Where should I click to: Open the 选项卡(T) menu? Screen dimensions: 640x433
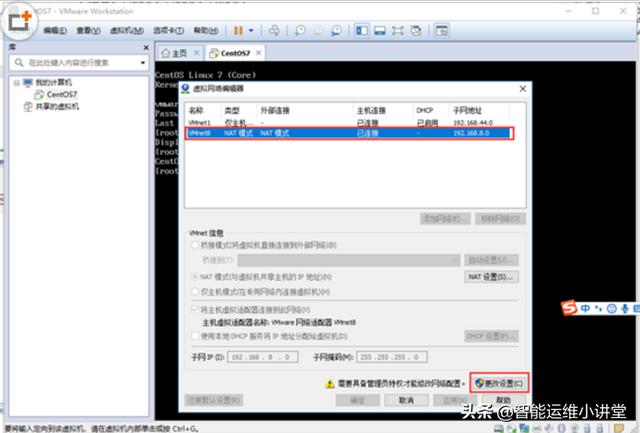point(168,31)
